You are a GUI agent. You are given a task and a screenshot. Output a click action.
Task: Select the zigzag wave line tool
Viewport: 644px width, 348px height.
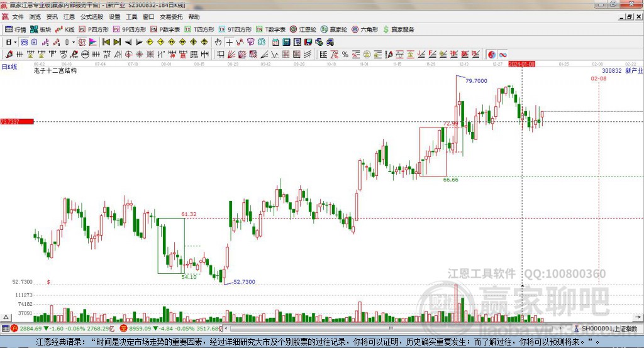(274, 54)
